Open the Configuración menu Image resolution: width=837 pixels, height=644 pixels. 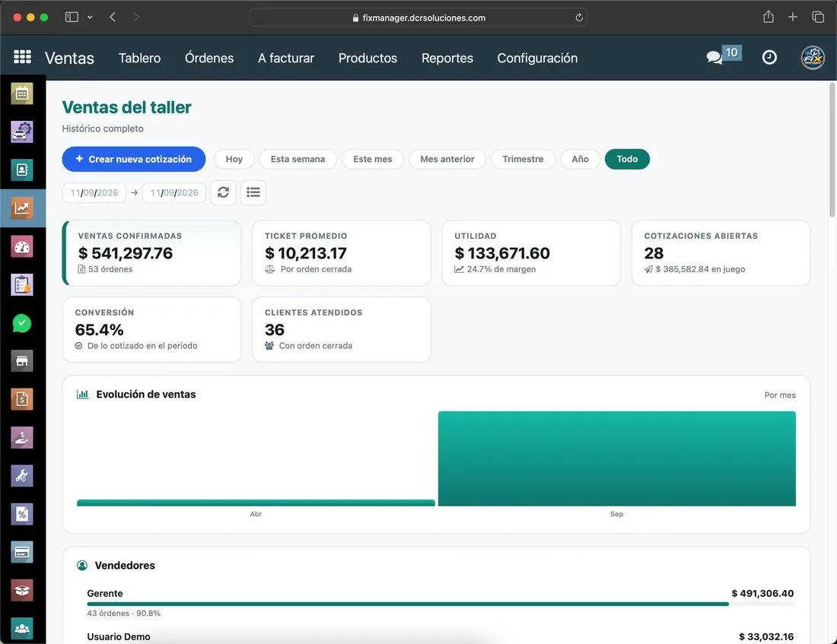[537, 58]
